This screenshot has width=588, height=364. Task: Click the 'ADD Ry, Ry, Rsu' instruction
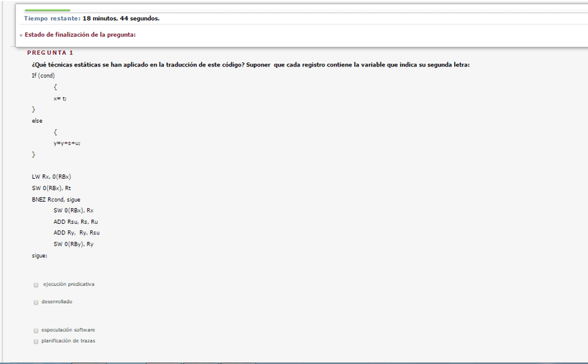[x=76, y=233]
